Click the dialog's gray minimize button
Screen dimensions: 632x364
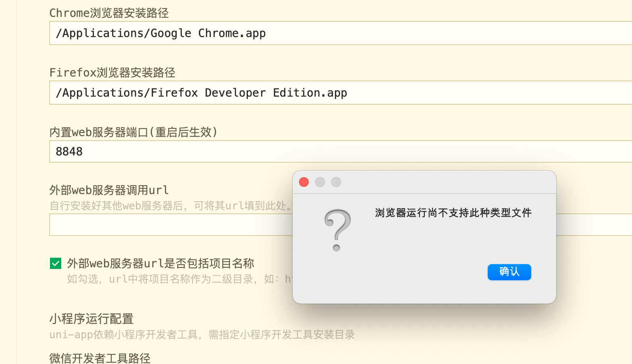click(x=320, y=182)
